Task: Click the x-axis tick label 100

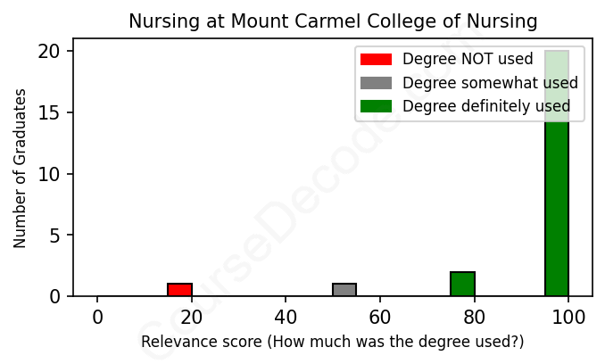Action: (x=568, y=316)
